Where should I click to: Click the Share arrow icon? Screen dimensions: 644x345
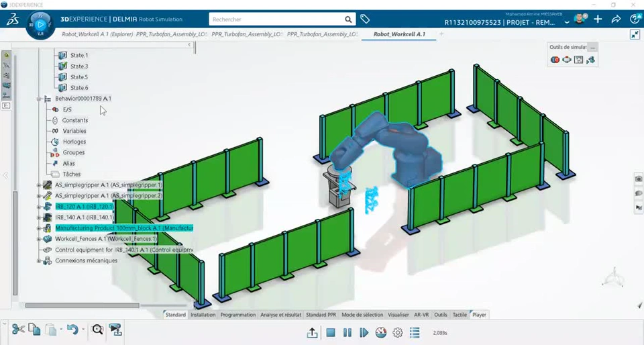tap(616, 19)
